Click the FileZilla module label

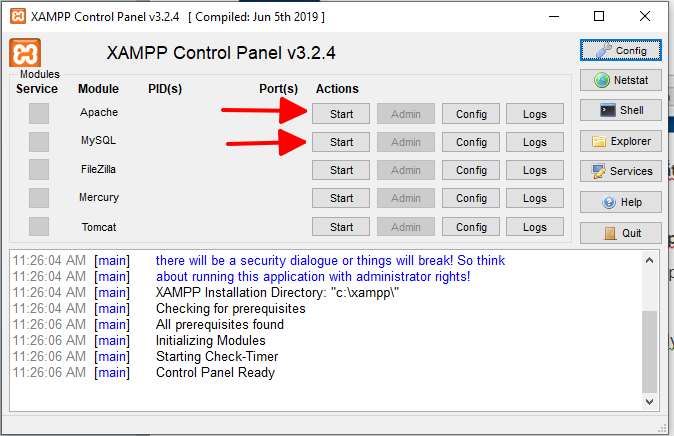tap(98, 169)
